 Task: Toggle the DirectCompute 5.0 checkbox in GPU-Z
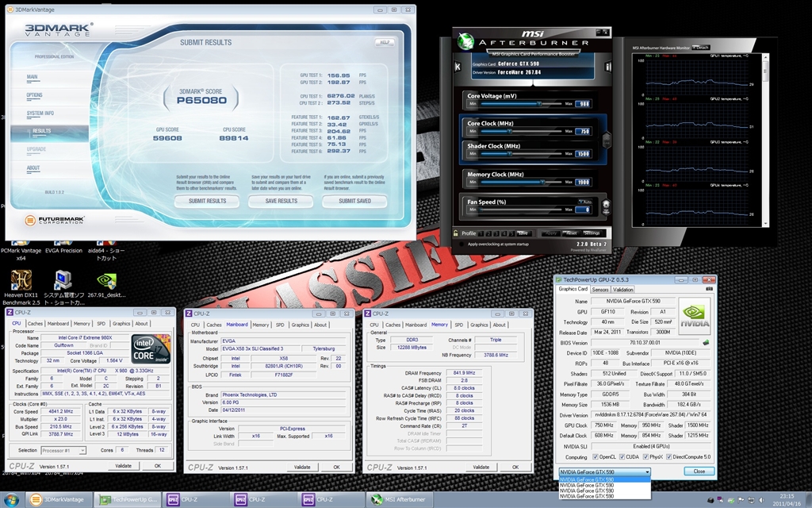point(668,457)
